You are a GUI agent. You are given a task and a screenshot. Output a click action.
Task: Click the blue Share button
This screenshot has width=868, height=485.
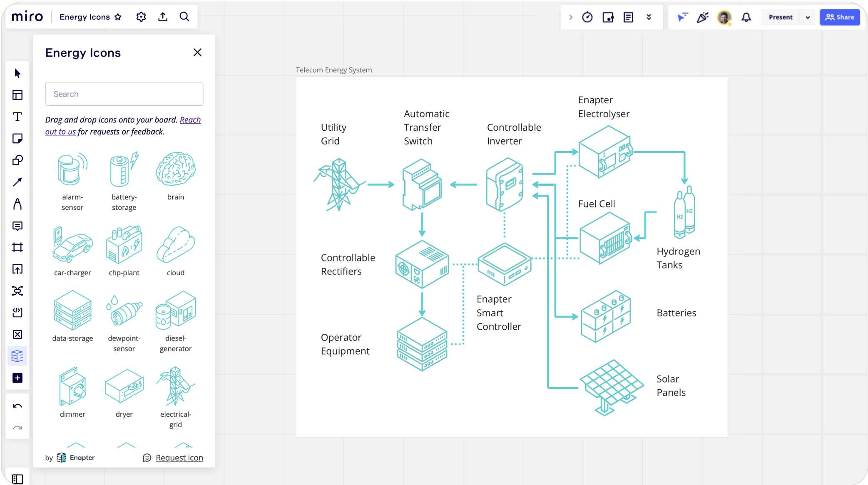point(840,17)
